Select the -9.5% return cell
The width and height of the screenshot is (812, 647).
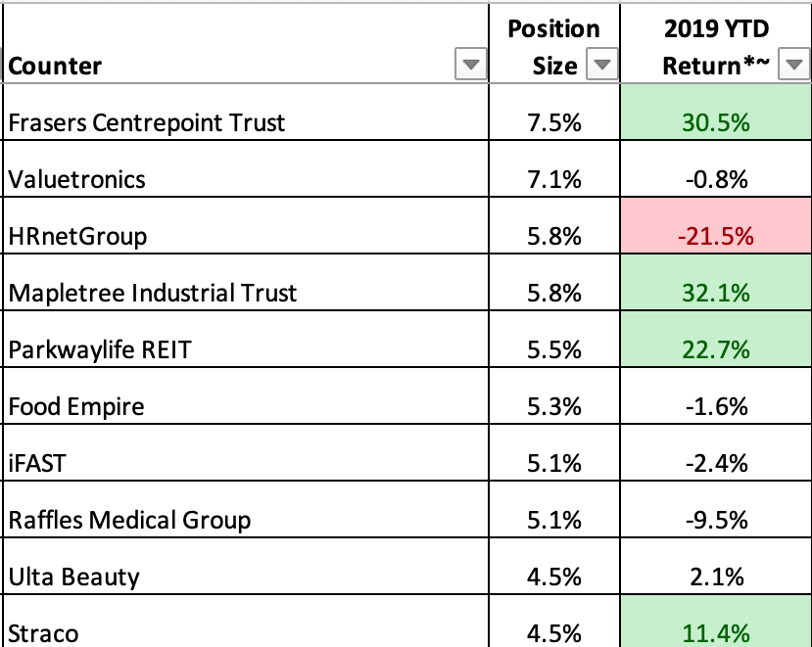[x=716, y=519]
